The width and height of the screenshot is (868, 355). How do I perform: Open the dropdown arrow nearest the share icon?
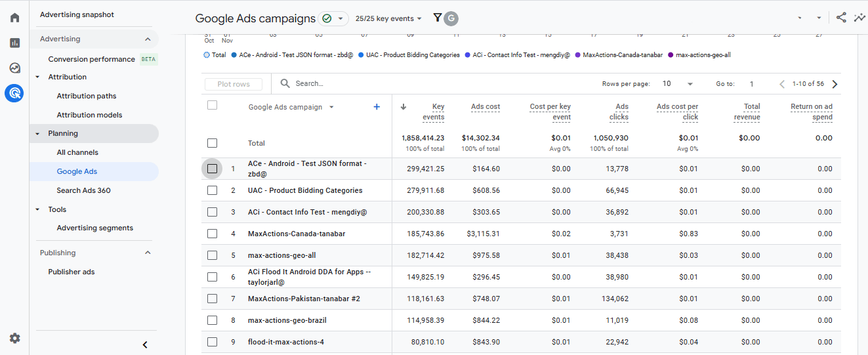click(x=819, y=18)
